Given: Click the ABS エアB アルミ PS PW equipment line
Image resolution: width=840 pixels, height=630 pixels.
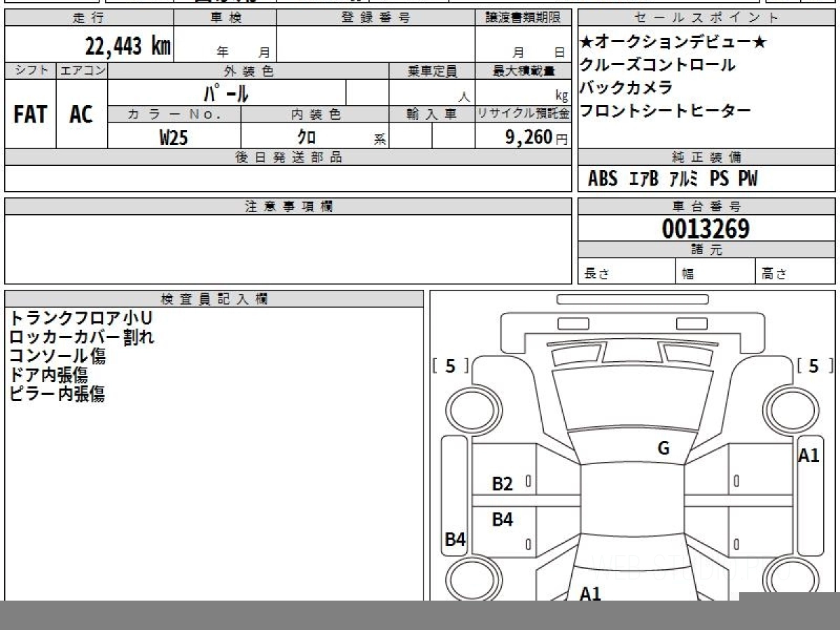Looking at the screenshot, I should (x=673, y=179).
